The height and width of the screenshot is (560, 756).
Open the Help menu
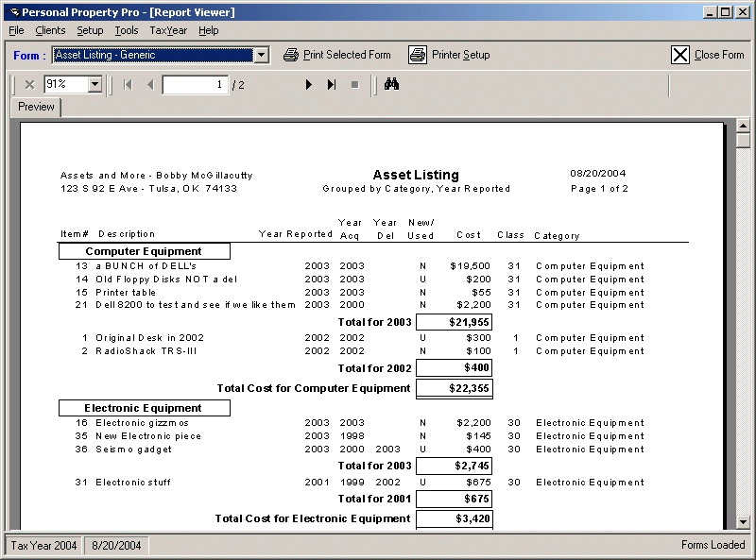(208, 30)
